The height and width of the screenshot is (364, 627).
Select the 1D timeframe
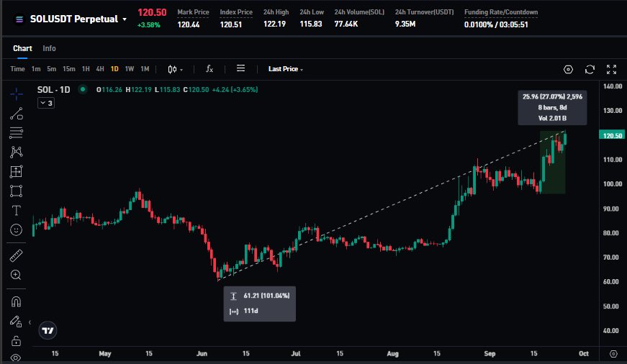coord(114,69)
